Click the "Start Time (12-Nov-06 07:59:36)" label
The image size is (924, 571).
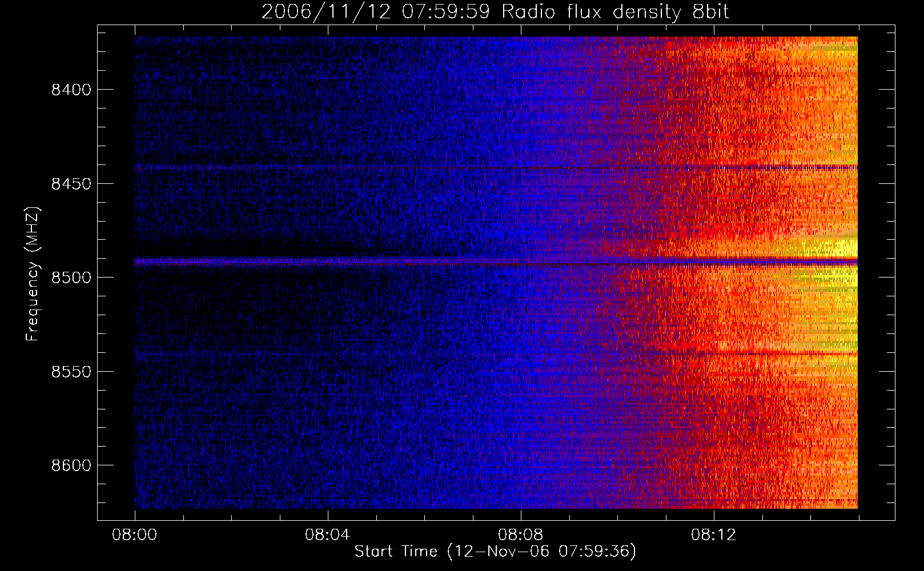click(x=495, y=552)
